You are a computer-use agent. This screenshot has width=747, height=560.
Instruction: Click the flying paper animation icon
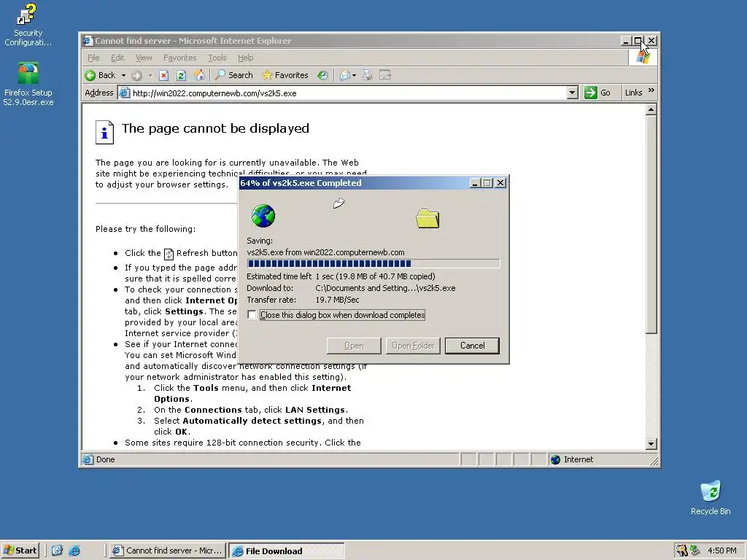point(338,203)
